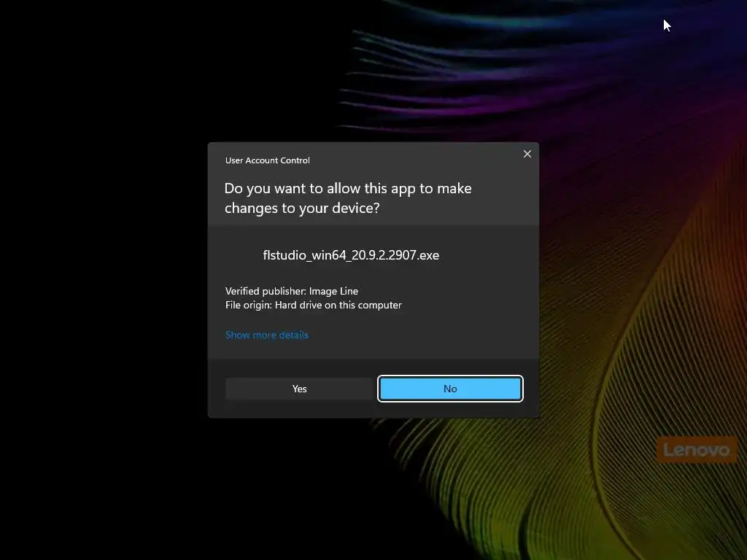Open the Show more details link
747x560 pixels.
[267, 335]
